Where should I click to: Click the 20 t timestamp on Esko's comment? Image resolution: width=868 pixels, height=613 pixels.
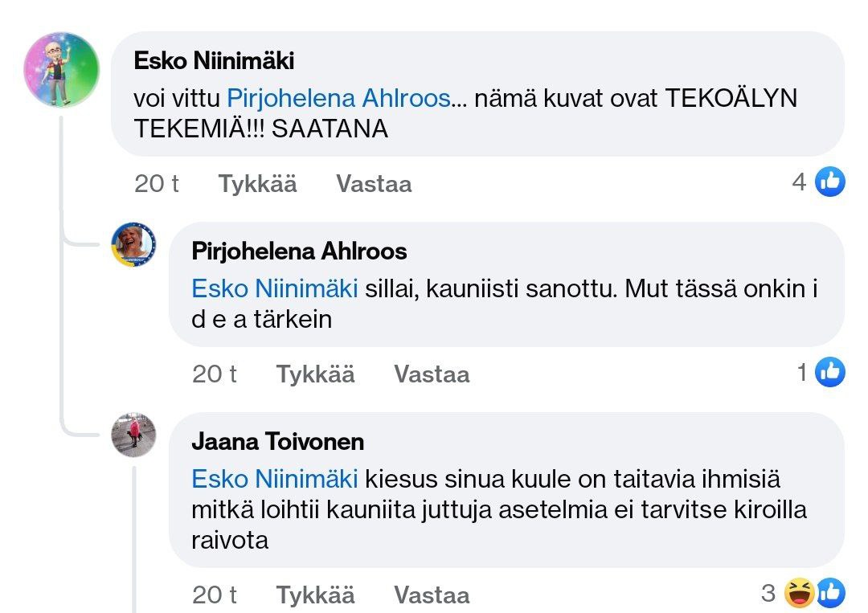tap(157, 184)
